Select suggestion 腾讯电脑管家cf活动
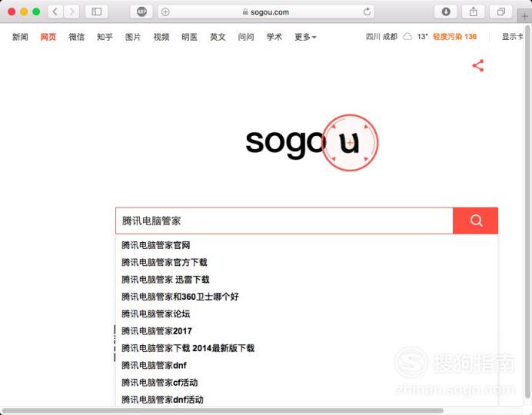Viewport: 532px width, 415px height. click(159, 383)
